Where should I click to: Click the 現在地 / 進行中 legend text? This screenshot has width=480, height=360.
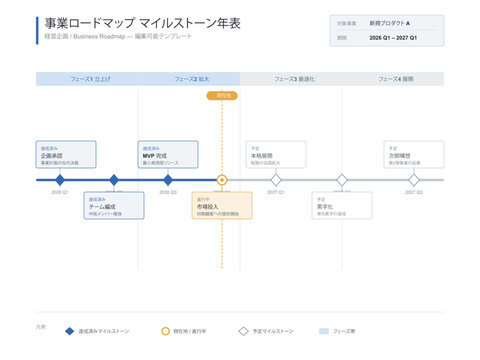(x=190, y=331)
